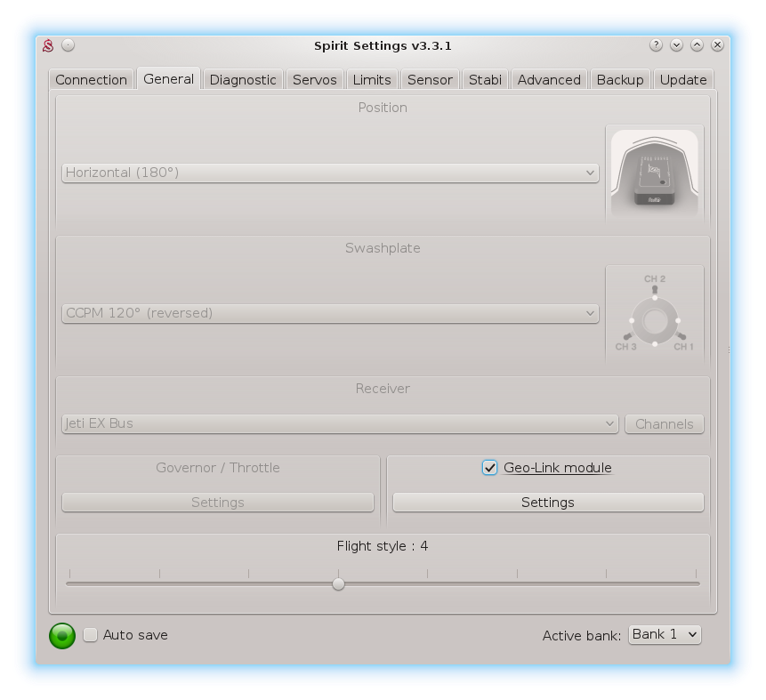This screenshot has height=700, width=766.
Task: Click the green connection status indicator
Action: pyautogui.click(x=62, y=635)
